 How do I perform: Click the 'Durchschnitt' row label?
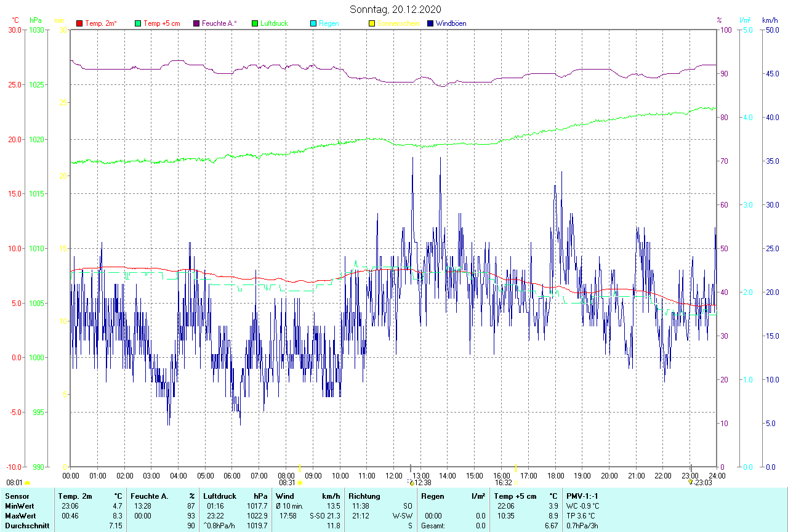tap(27, 526)
